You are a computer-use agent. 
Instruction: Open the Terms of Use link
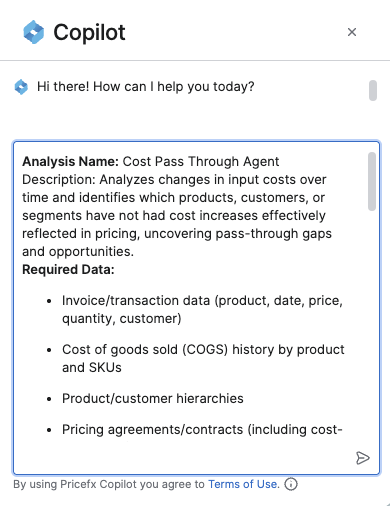tap(244, 484)
